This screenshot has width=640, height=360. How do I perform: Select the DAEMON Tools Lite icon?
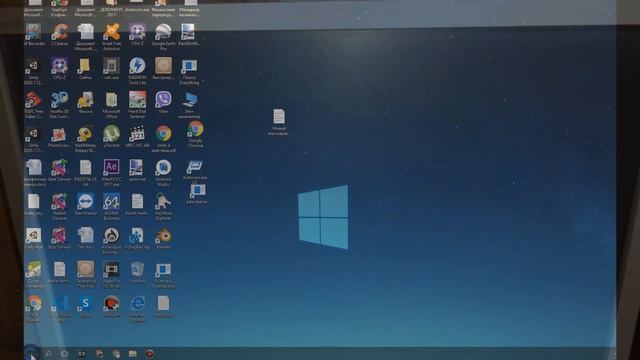tap(137, 71)
